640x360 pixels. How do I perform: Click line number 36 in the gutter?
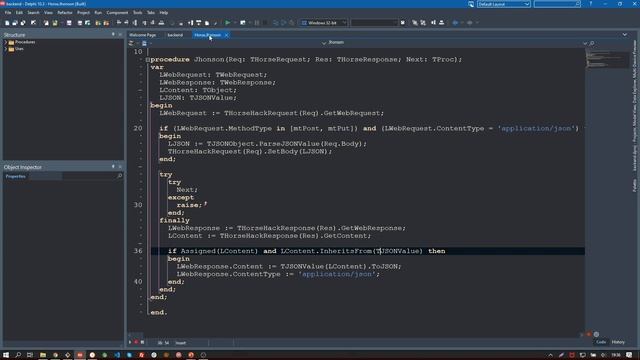138,251
